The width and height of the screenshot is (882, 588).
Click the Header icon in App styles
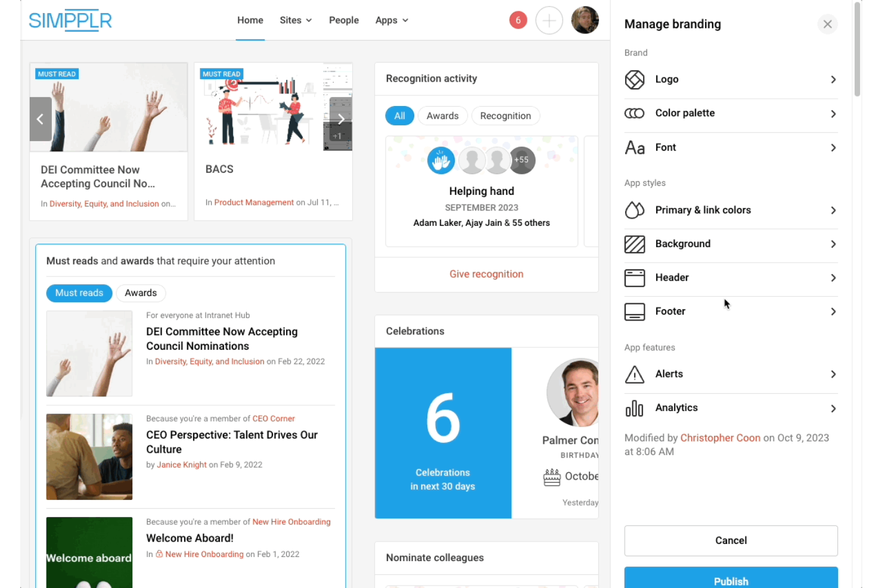tap(635, 278)
